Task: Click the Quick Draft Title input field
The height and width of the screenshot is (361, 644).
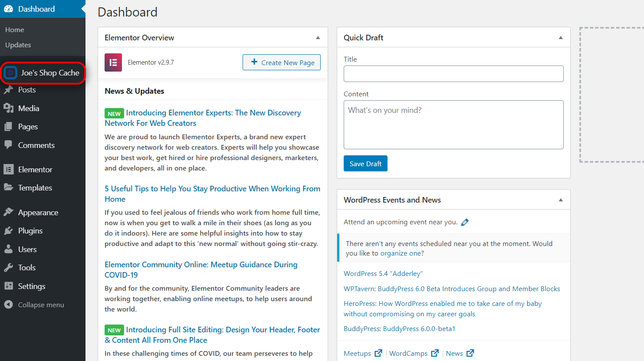Action: coord(453,74)
